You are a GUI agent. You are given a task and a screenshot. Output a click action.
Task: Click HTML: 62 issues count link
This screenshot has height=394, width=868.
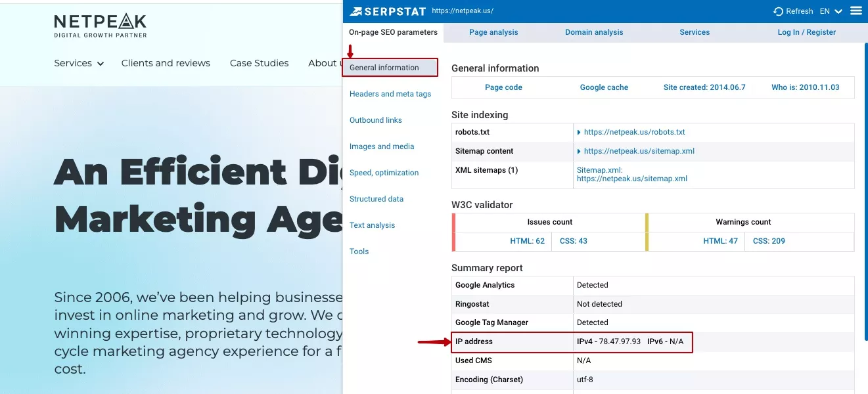coord(528,241)
